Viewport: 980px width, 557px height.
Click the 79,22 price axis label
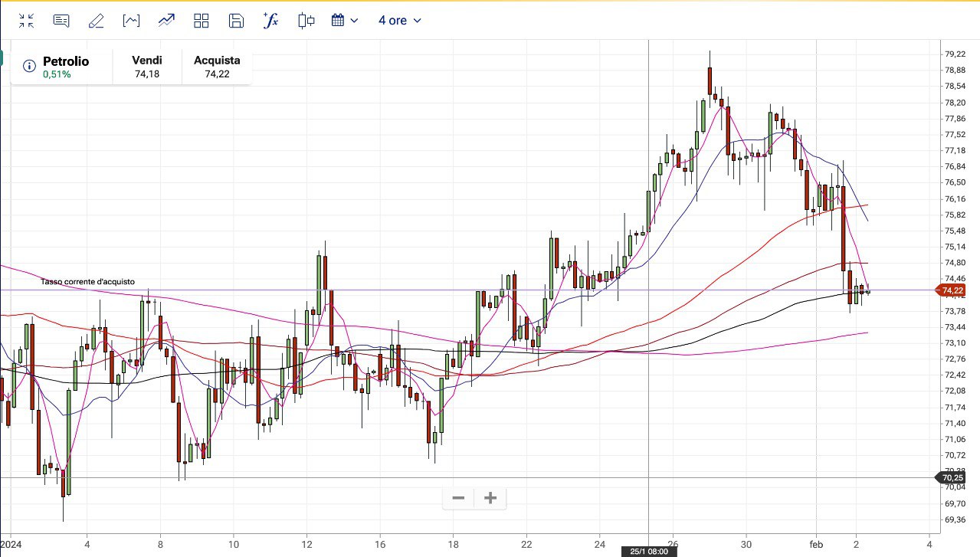(x=955, y=54)
